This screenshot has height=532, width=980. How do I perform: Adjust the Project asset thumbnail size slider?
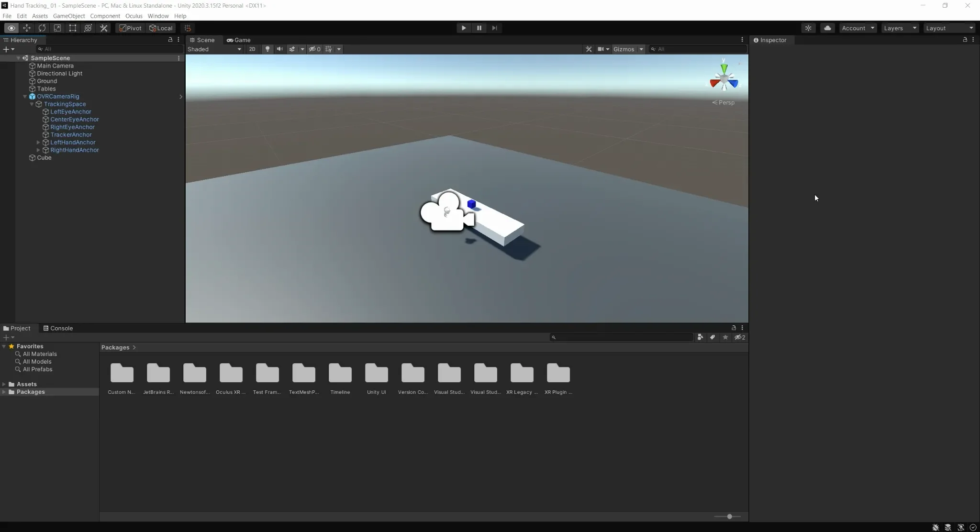click(729, 517)
